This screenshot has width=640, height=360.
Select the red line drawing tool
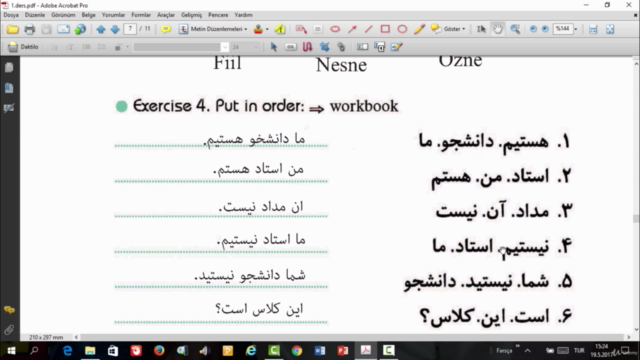click(369, 29)
